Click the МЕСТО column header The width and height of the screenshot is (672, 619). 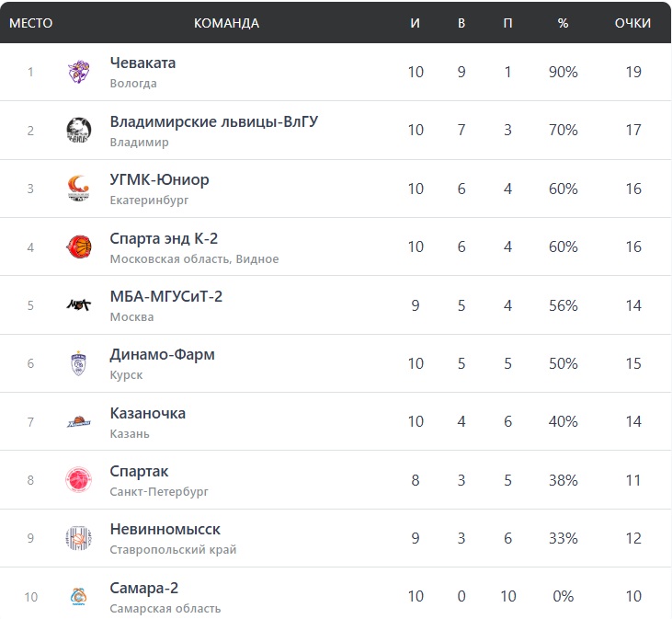30,23
